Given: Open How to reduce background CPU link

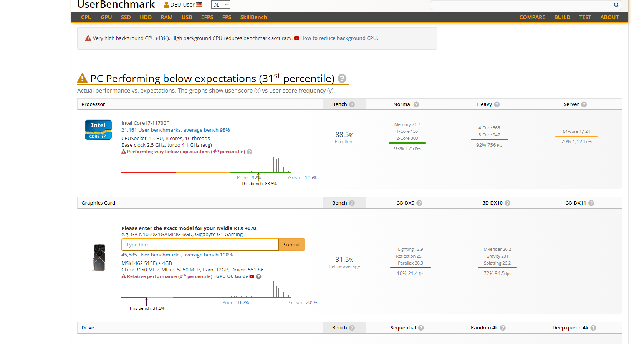Looking at the screenshot, I should coord(339,38).
